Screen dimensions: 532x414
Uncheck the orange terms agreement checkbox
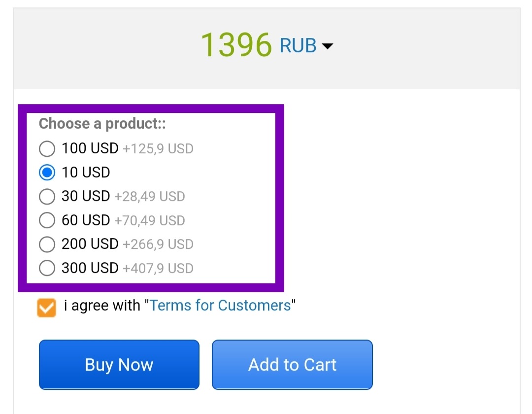click(47, 308)
